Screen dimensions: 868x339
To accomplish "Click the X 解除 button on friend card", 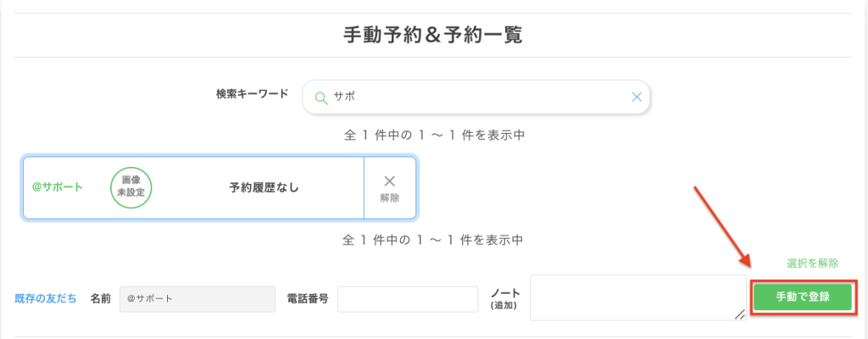I will point(390,187).
